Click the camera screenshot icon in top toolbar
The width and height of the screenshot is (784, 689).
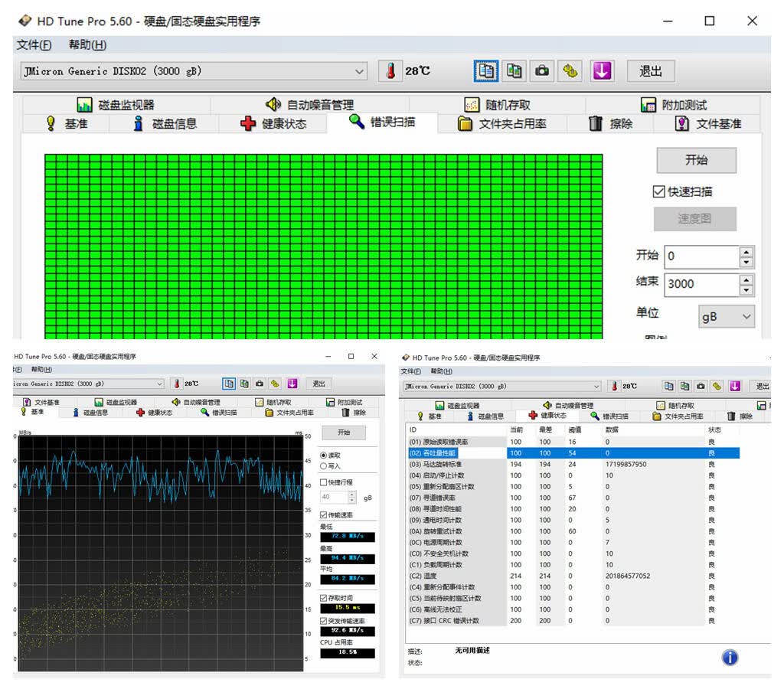click(x=542, y=71)
